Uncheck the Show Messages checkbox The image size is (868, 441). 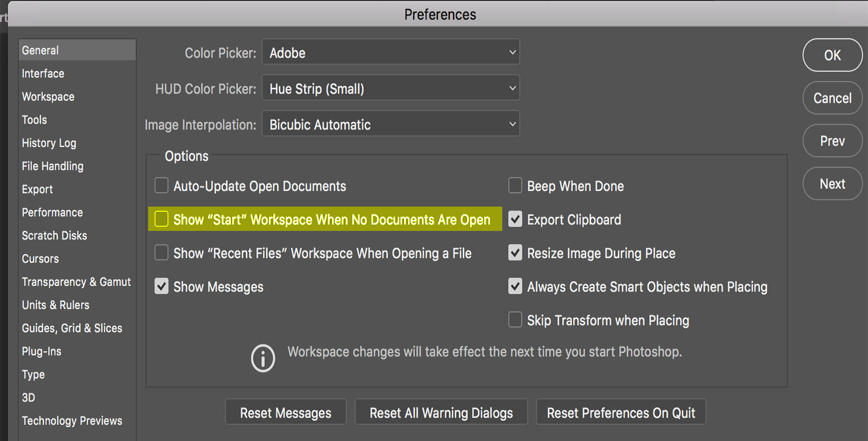161,286
